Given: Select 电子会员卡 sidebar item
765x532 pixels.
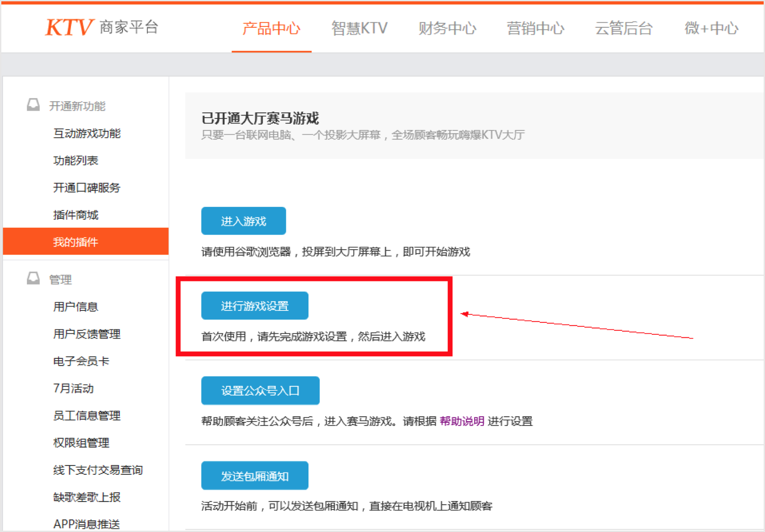Looking at the screenshot, I should [x=81, y=361].
